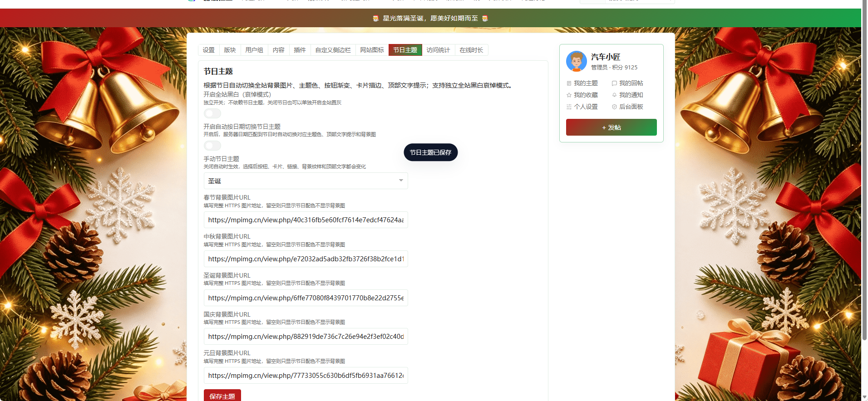Click the 汽车小匠 username

[x=606, y=57]
